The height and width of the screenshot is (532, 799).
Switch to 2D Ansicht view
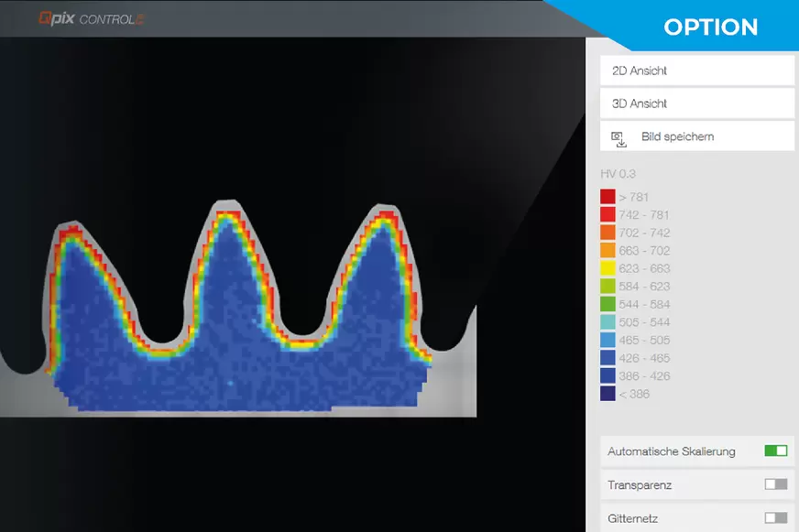(696, 71)
